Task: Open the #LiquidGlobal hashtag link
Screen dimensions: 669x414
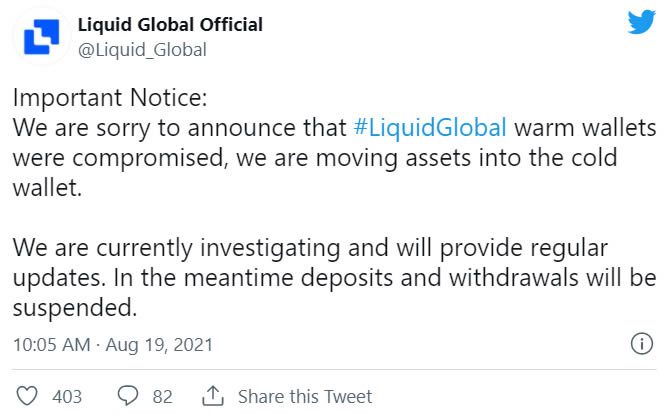Action: (x=430, y=128)
